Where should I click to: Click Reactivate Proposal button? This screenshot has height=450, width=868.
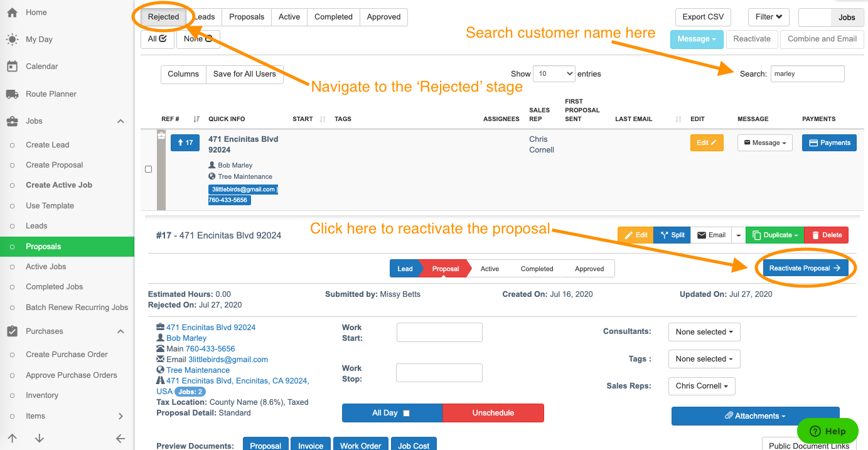(x=805, y=268)
